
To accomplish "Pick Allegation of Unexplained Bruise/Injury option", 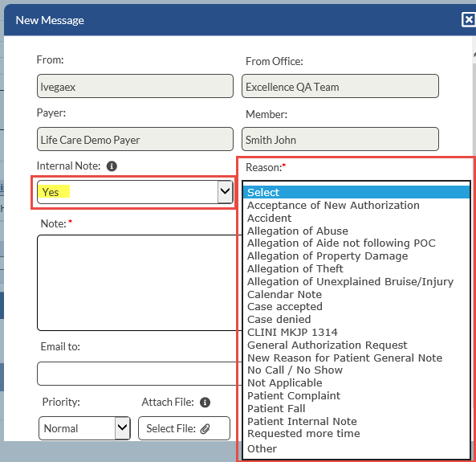I will tap(356, 281).
